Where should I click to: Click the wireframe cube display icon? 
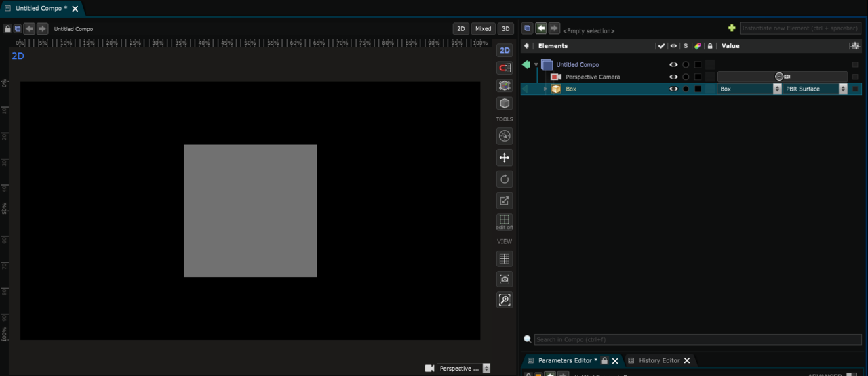[505, 86]
